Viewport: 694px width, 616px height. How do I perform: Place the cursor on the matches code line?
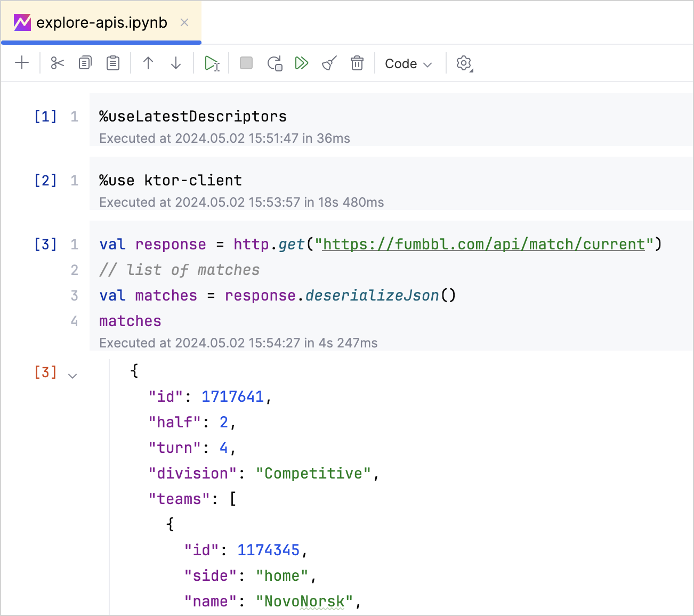(x=130, y=321)
